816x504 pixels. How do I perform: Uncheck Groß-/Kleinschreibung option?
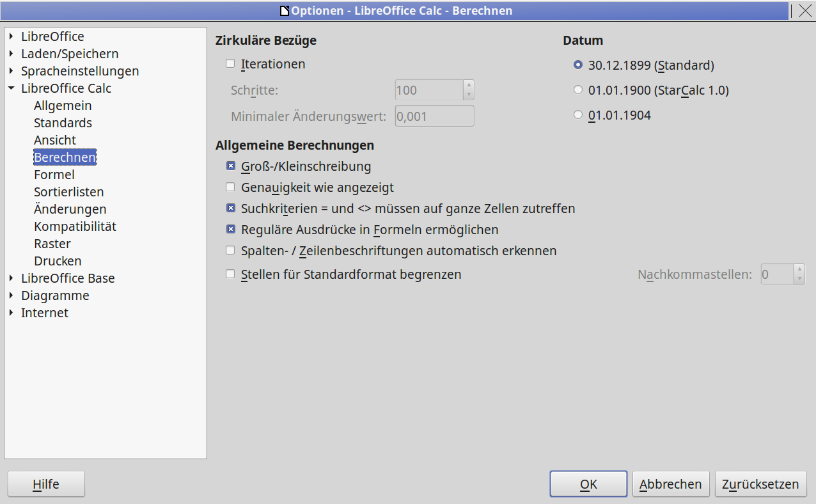[231, 166]
